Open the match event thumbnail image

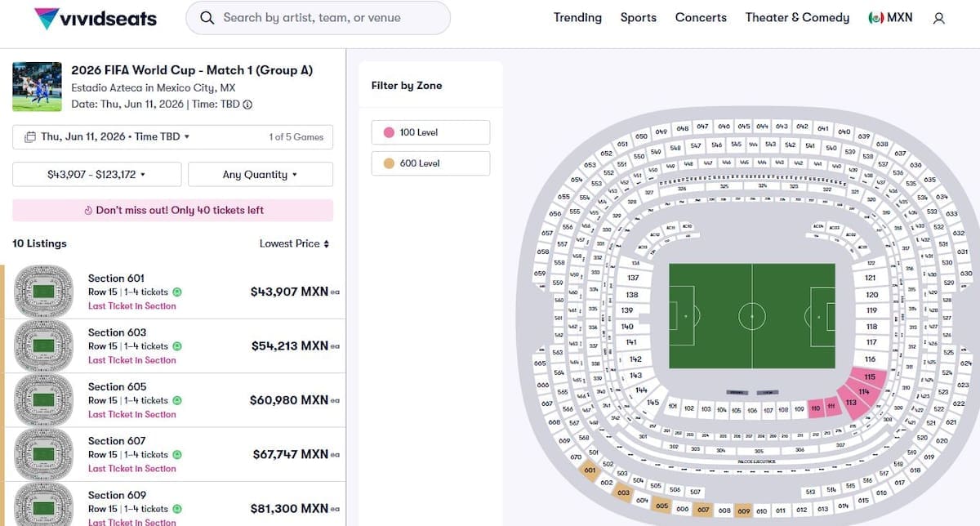click(37, 87)
